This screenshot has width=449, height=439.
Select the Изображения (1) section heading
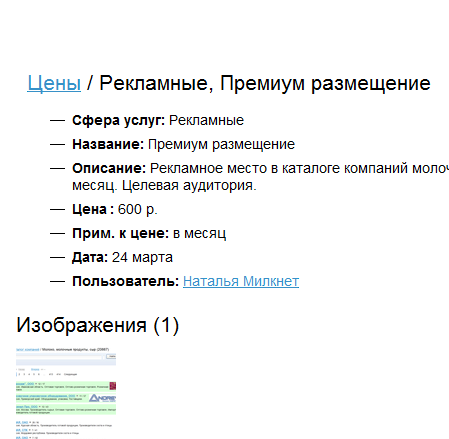(x=98, y=325)
